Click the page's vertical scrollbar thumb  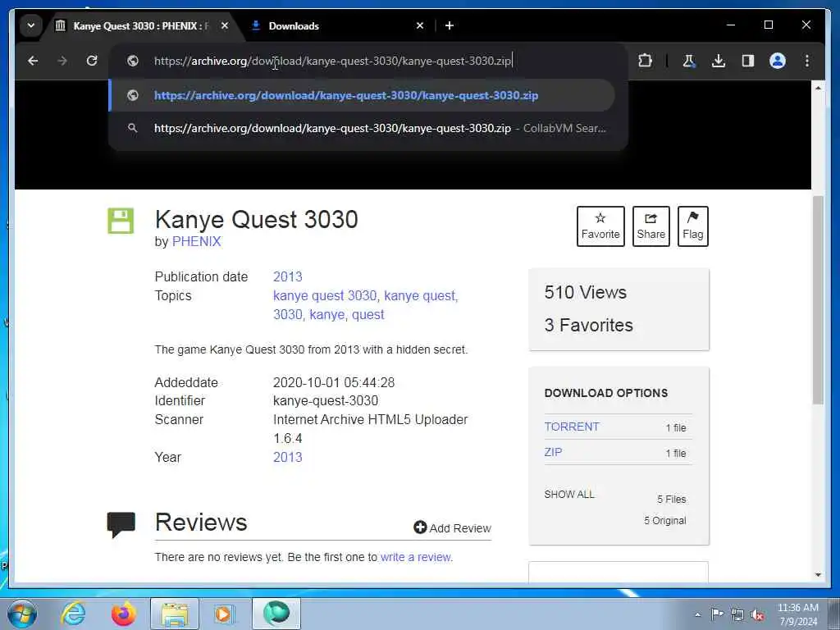coord(818,300)
